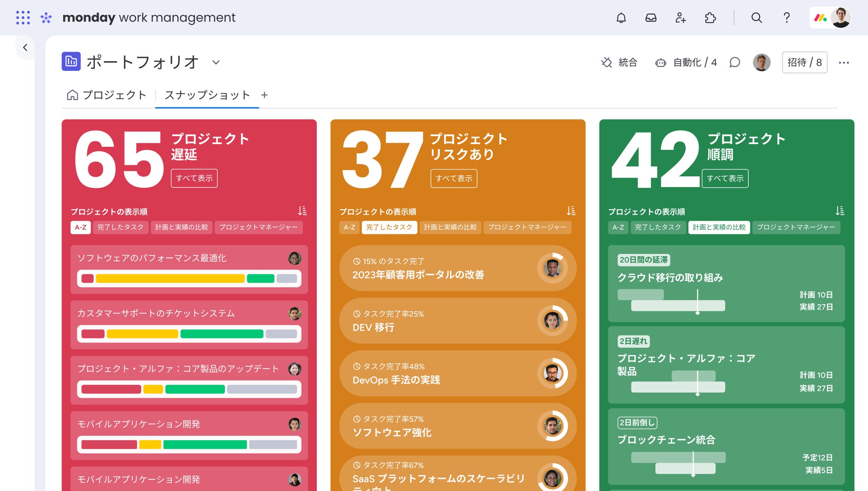Click すべて表示 button in the red card
Viewport: 868px width, 491px height.
click(194, 178)
